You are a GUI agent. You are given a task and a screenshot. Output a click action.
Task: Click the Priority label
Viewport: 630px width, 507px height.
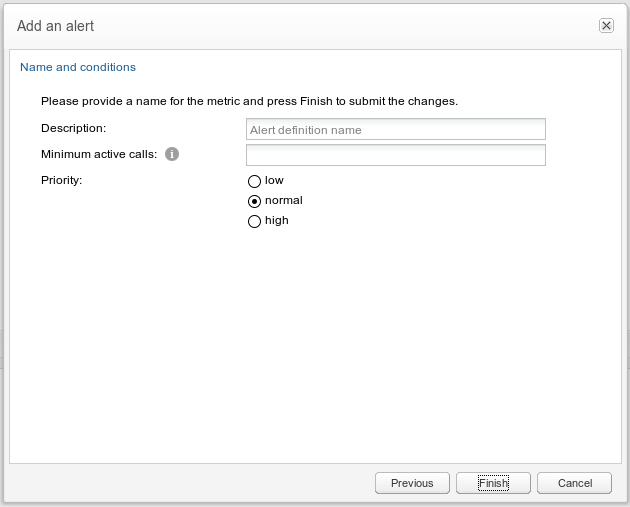61,180
